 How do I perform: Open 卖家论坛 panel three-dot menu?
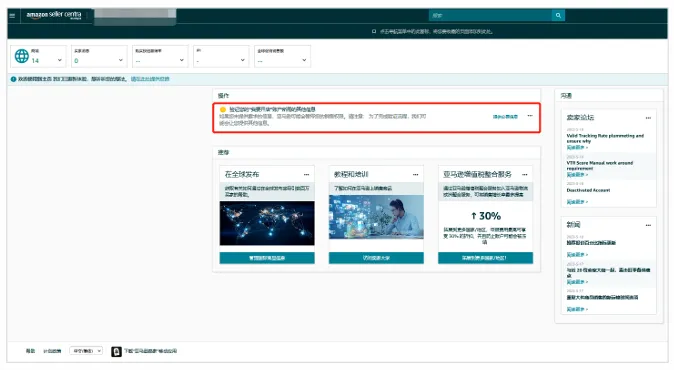(x=648, y=118)
